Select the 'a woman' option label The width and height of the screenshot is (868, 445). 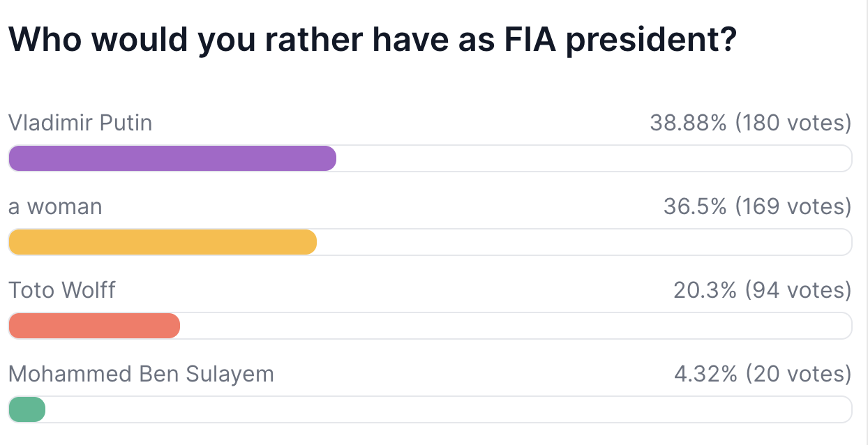tap(55, 207)
